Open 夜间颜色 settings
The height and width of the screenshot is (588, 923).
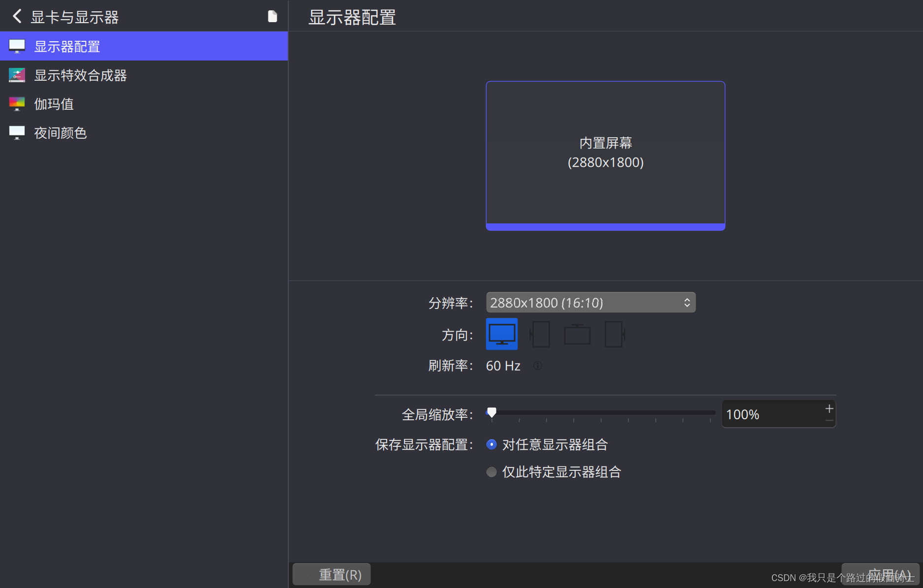(144, 133)
